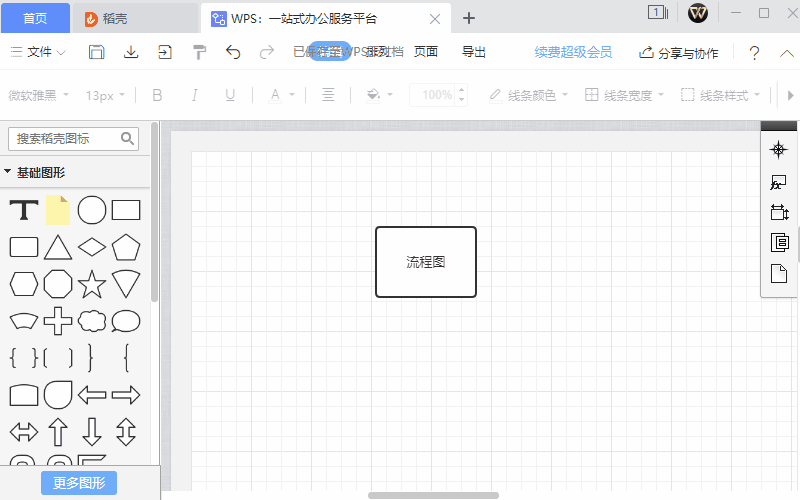Image resolution: width=800 pixels, height=500 pixels.
Task: Open the text alignment button
Action: (328, 95)
